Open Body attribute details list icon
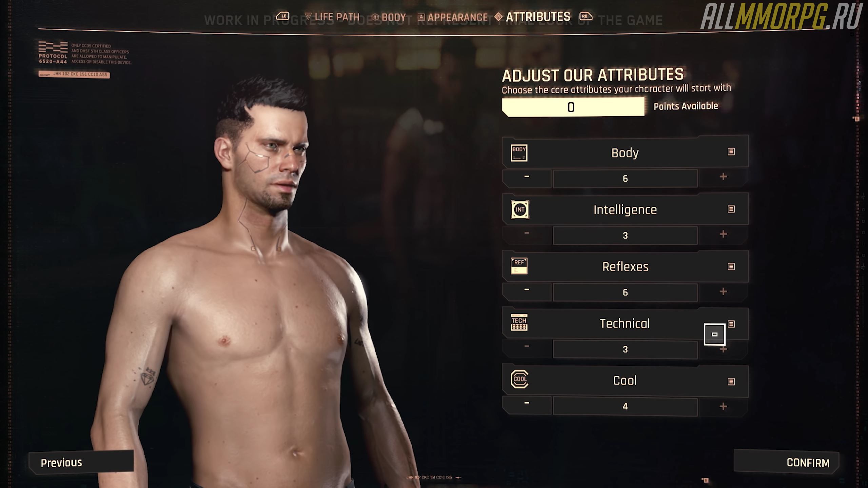The image size is (868, 488). coord(731,151)
